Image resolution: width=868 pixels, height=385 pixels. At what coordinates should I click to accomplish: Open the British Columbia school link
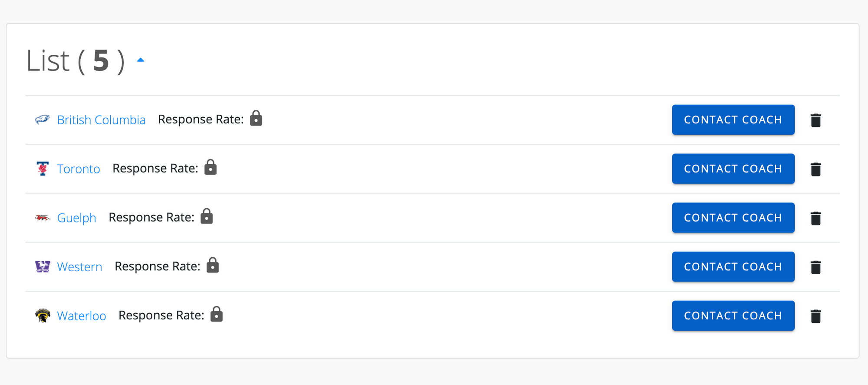(x=101, y=120)
